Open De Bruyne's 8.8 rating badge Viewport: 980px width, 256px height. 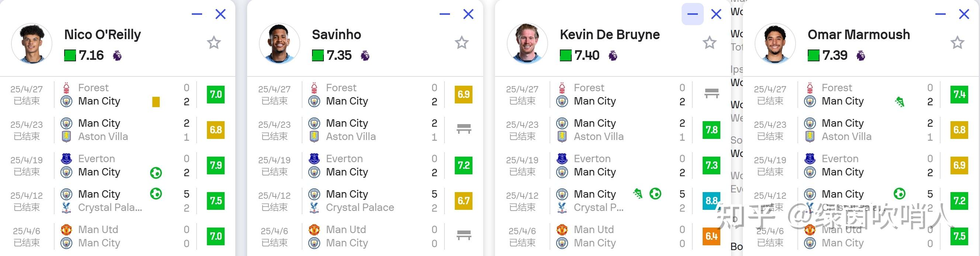tap(711, 201)
